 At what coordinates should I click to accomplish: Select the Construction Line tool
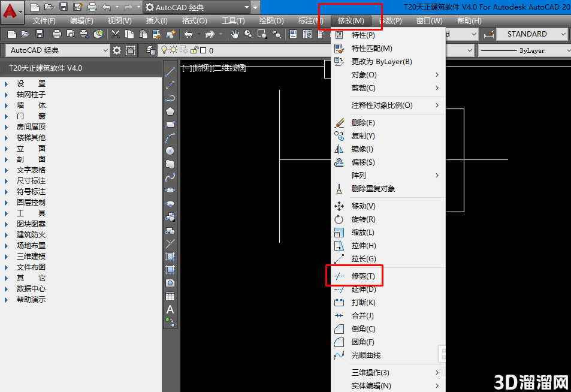point(170,85)
